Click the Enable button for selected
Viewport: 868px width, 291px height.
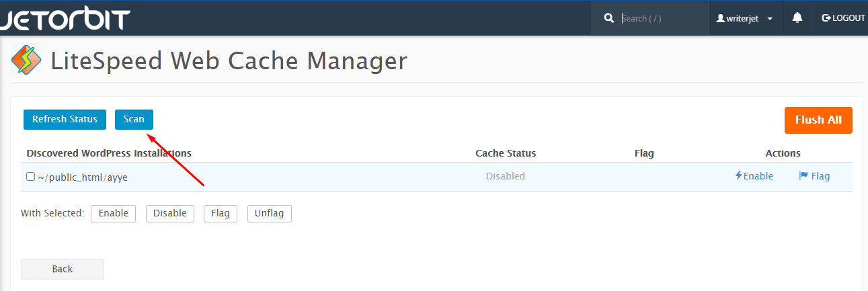(114, 213)
